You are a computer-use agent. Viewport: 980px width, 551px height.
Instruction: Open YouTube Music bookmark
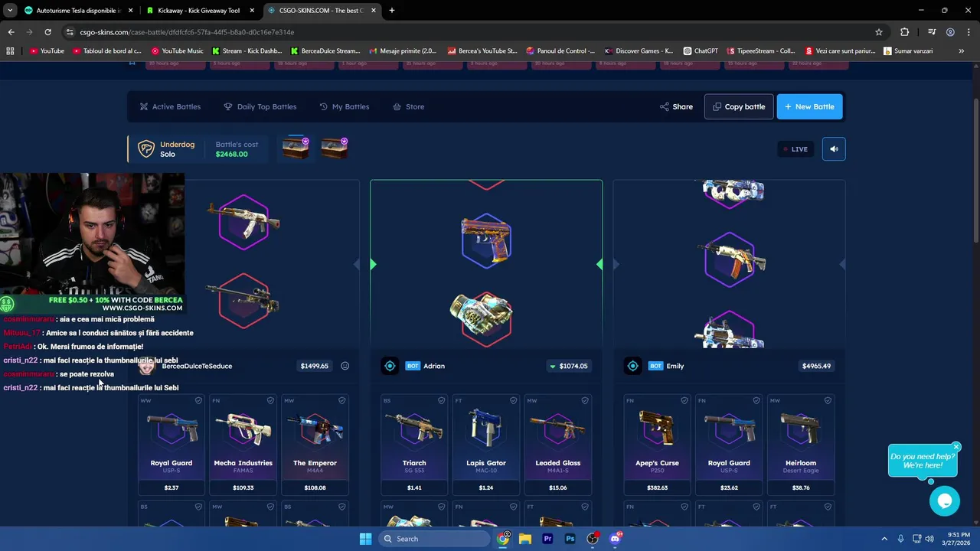pos(177,51)
